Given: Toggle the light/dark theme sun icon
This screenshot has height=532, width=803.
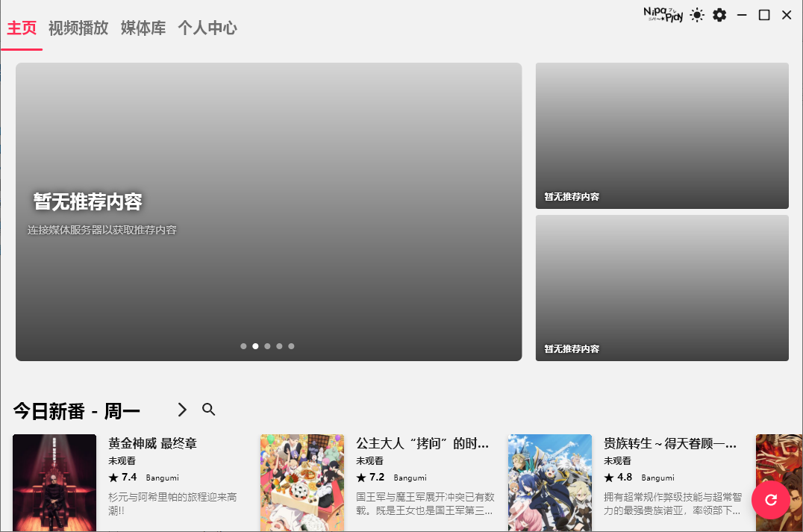Looking at the screenshot, I should [x=697, y=15].
